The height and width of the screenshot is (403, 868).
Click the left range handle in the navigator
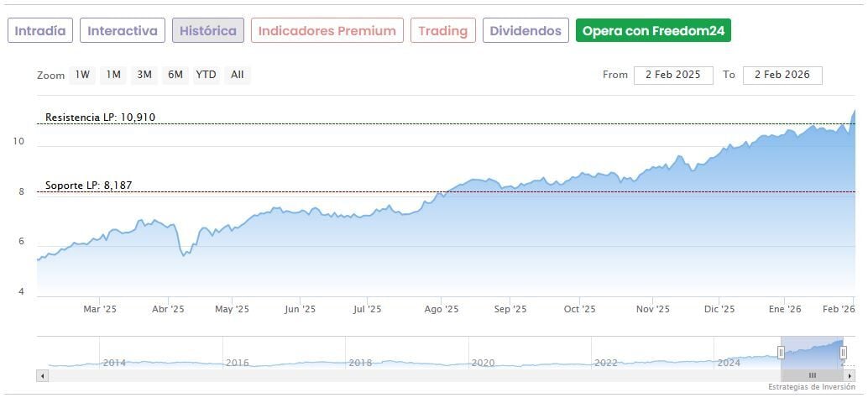click(781, 353)
